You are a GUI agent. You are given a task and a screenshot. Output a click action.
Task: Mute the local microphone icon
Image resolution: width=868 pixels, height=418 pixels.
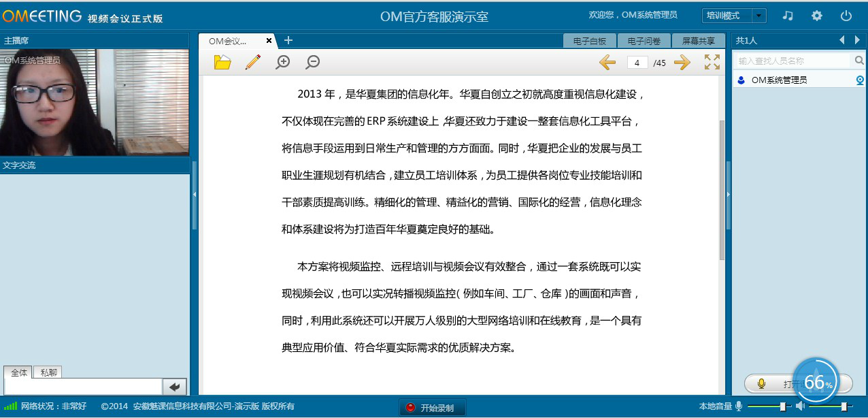pos(739,406)
